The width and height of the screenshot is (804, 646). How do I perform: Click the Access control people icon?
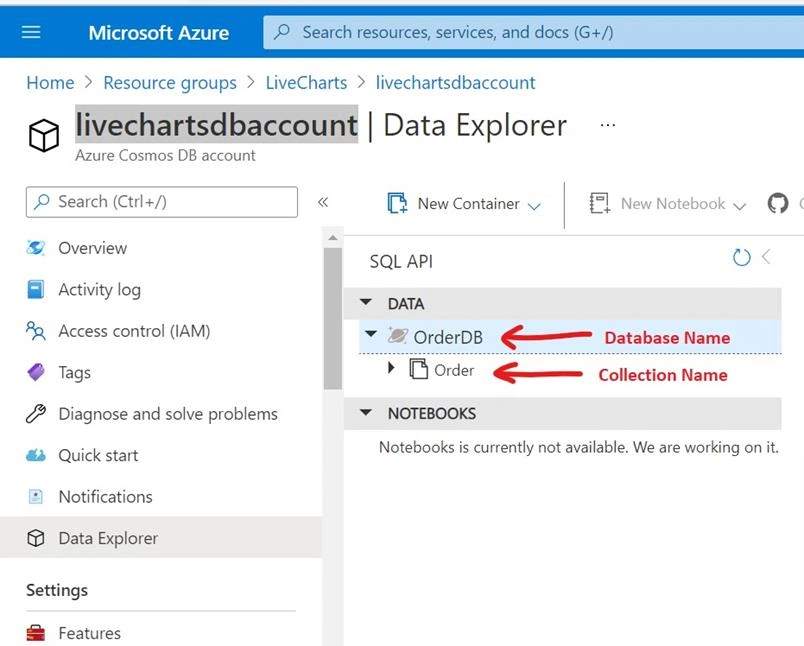pos(35,331)
